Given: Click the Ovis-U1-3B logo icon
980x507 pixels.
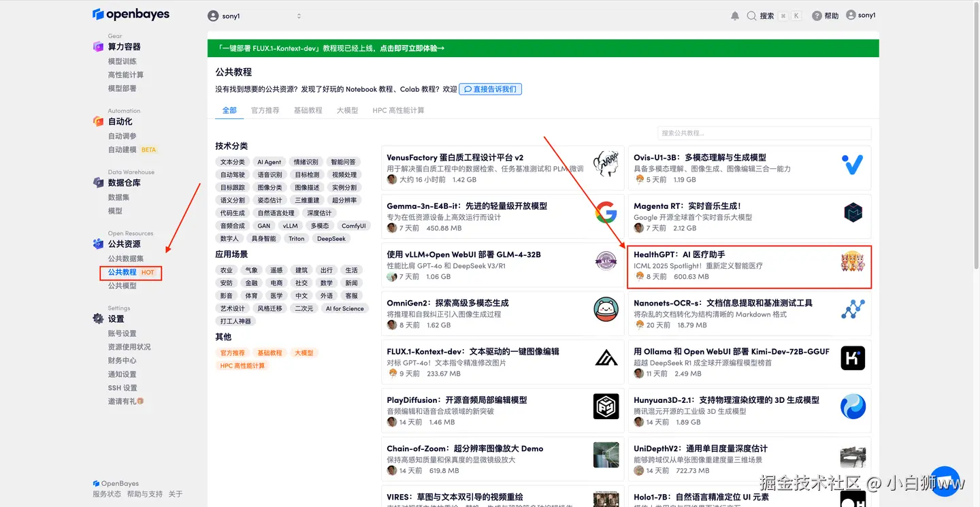Looking at the screenshot, I should coord(852,165).
